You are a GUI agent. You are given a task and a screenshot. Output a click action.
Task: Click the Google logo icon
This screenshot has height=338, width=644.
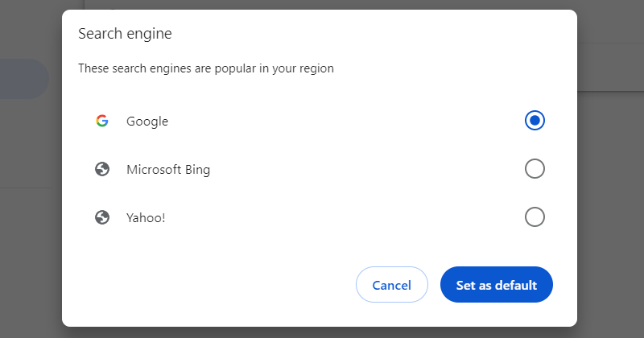pyautogui.click(x=101, y=122)
